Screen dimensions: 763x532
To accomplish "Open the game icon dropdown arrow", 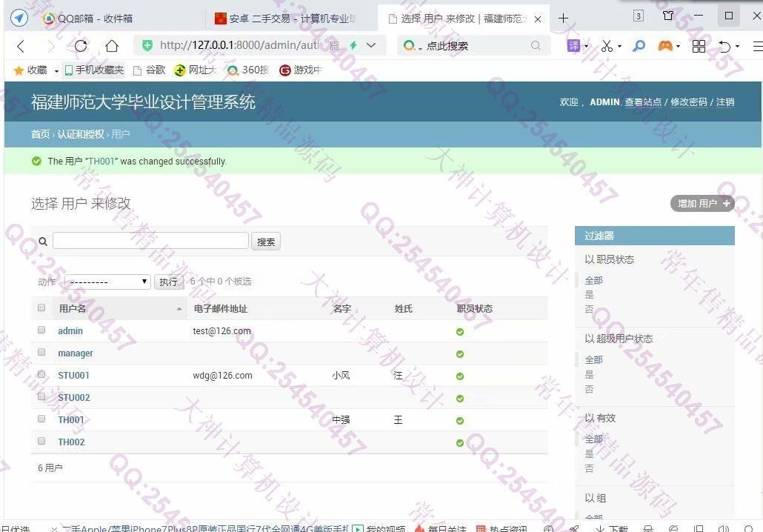I will click(678, 46).
